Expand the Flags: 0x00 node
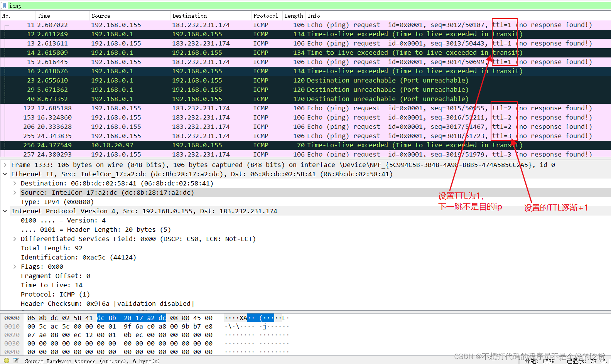The image size is (611, 364). (x=15, y=266)
